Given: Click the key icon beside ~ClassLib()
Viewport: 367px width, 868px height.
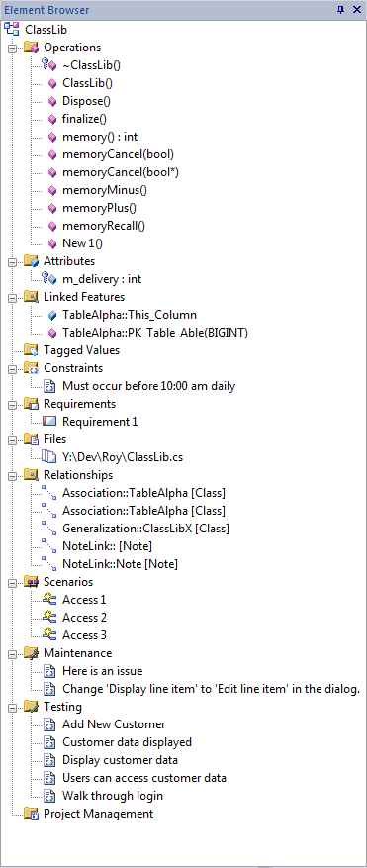Looking at the screenshot, I should [x=46, y=64].
